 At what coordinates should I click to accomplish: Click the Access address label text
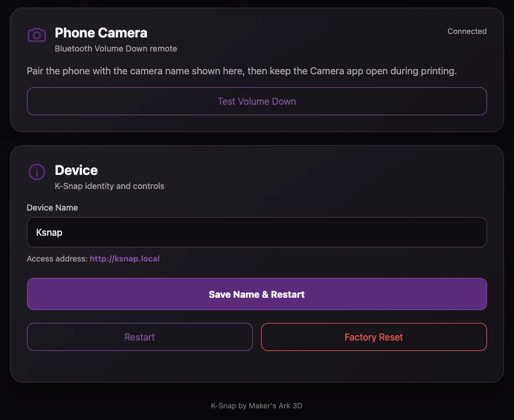tap(57, 259)
